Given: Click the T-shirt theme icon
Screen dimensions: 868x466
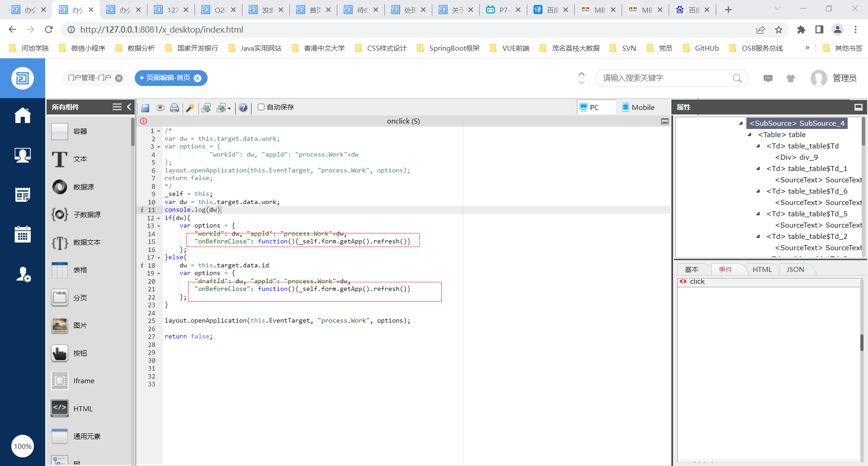Looking at the screenshot, I should tap(790, 78).
